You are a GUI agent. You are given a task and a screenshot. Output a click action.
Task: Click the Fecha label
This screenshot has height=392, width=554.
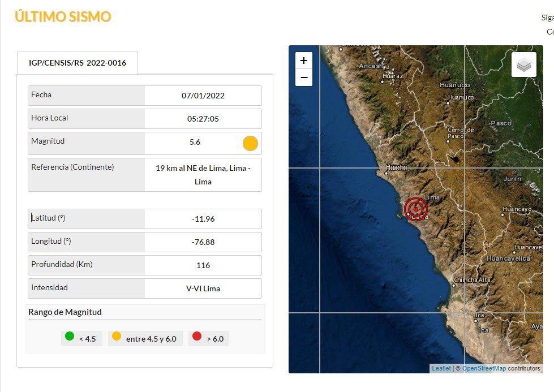click(x=41, y=94)
